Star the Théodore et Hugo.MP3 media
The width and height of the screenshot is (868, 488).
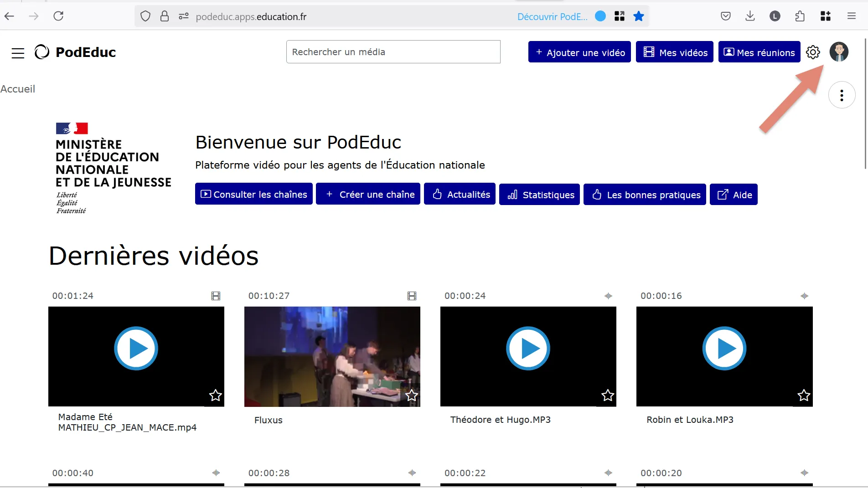pyautogui.click(x=608, y=396)
